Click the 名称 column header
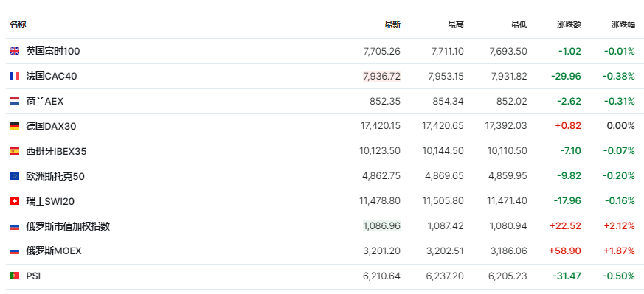 click(18, 24)
